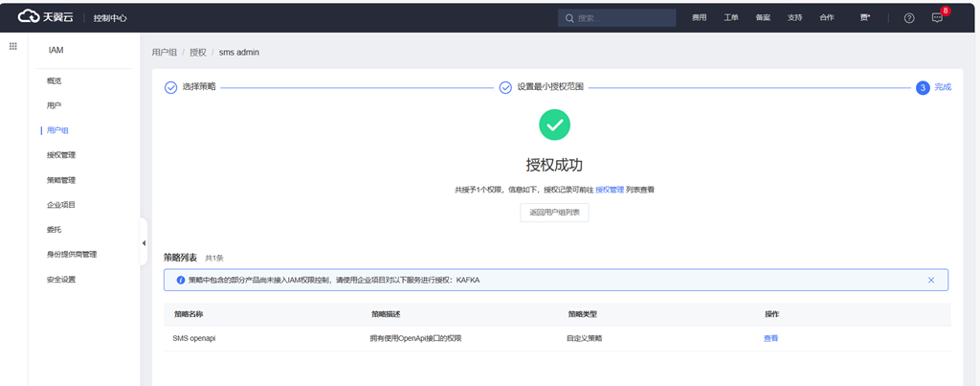This screenshot has width=980, height=386.
Task: Open the messages icon with badge 8
Action: (x=937, y=18)
